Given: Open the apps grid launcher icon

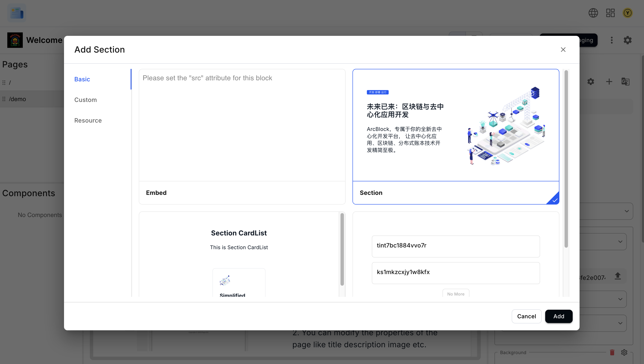Looking at the screenshot, I should [x=610, y=13].
